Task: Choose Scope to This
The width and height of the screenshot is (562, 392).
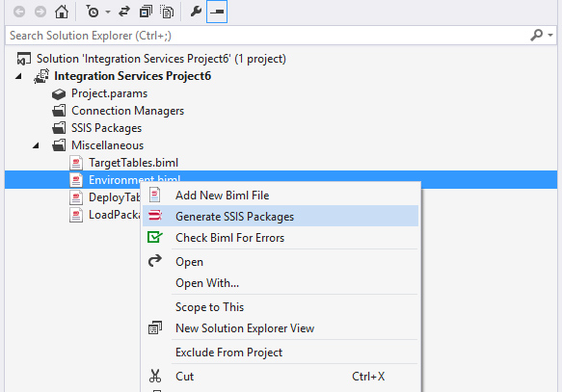Action: click(281, 307)
